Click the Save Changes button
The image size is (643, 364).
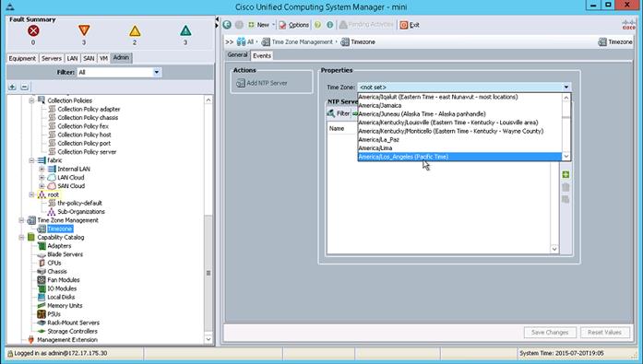(x=550, y=333)
